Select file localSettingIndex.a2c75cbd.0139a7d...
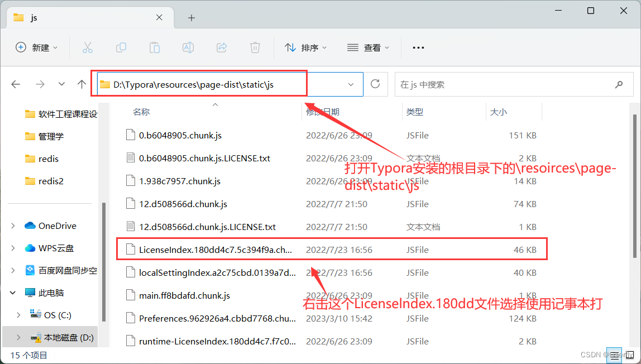The width and height of the screenshot is (641, 364). point(217,272)
